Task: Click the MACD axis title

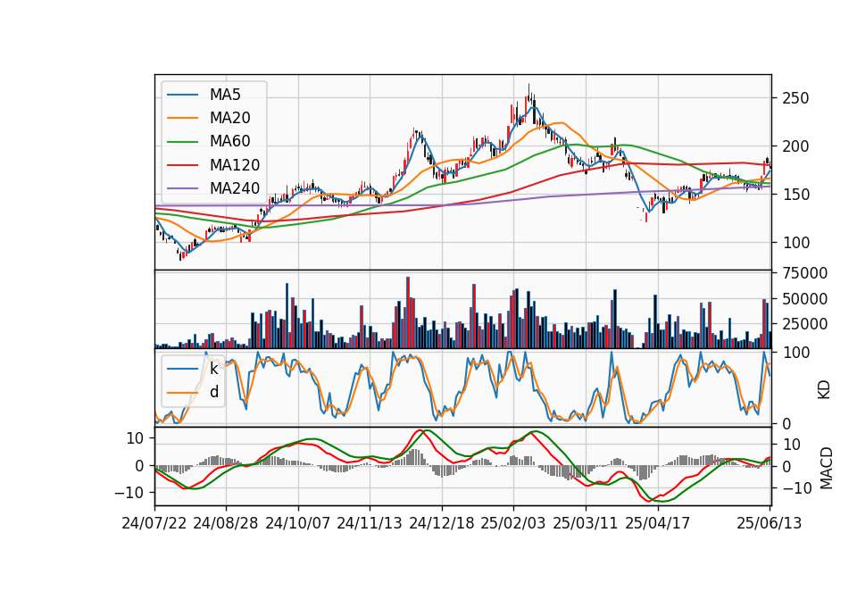Action: [x=827, y=468]
